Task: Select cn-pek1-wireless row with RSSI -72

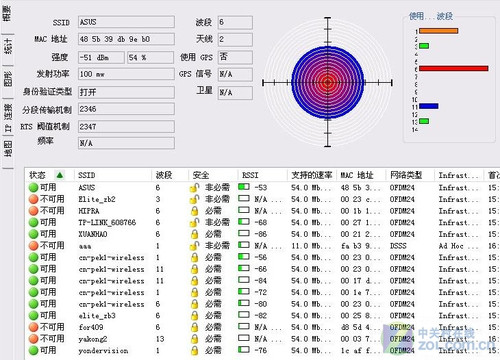Action: click(262, 292)
